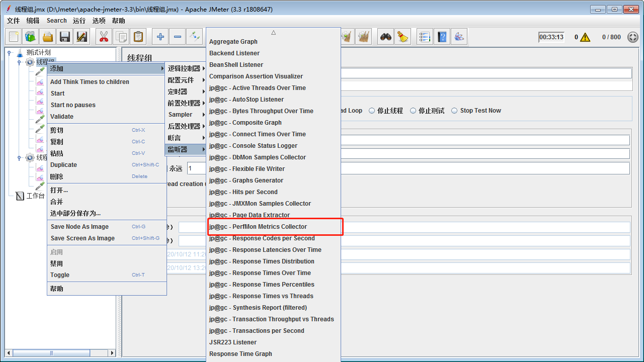Screen dimensions: 644x362
Task: Click the Copy toolbar icon
Action: pos(121,37)
